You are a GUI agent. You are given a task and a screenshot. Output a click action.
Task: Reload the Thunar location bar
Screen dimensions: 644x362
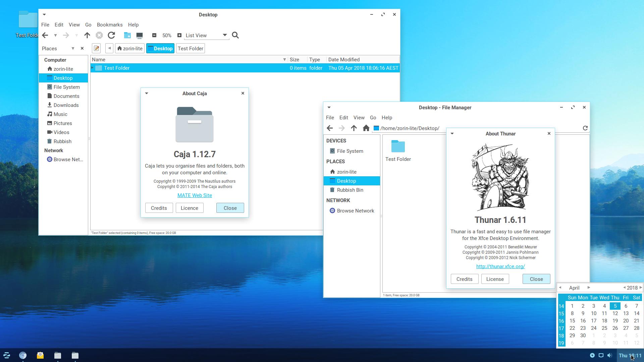tap(585, 128)
